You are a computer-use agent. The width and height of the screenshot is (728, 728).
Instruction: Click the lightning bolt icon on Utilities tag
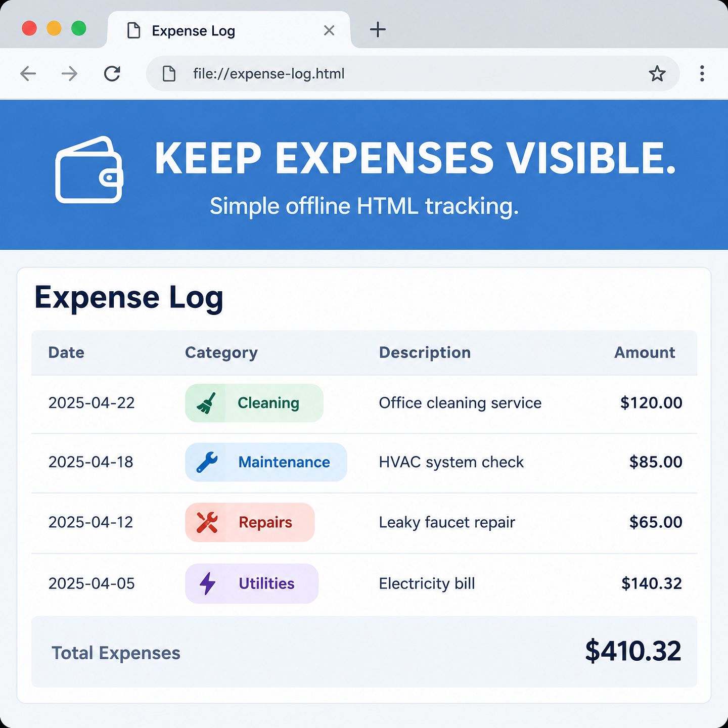[207, 583]
